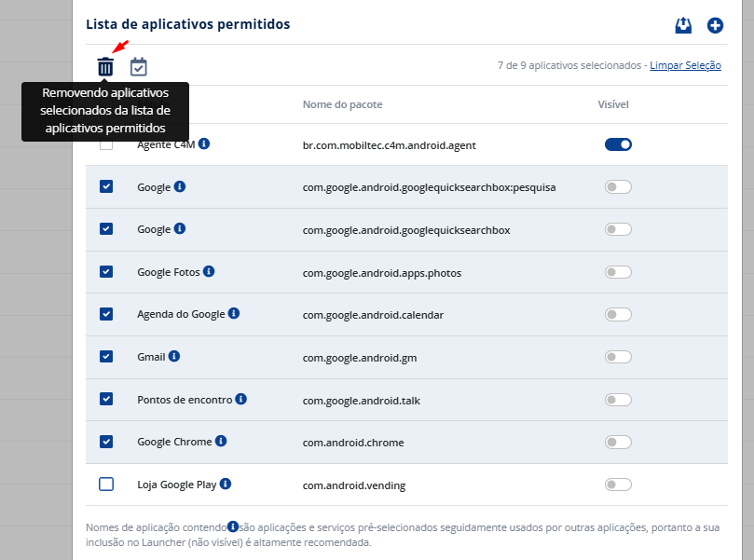The image size is (754, 560).
Task: Click the calendar check icon next to trash
Action: coord(139,66)
